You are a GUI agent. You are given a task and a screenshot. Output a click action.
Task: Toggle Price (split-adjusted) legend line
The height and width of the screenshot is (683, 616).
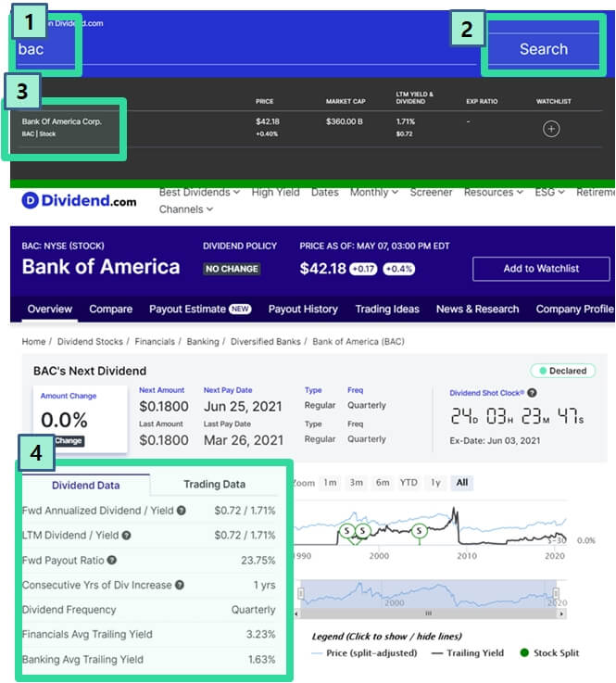(364, 653)
